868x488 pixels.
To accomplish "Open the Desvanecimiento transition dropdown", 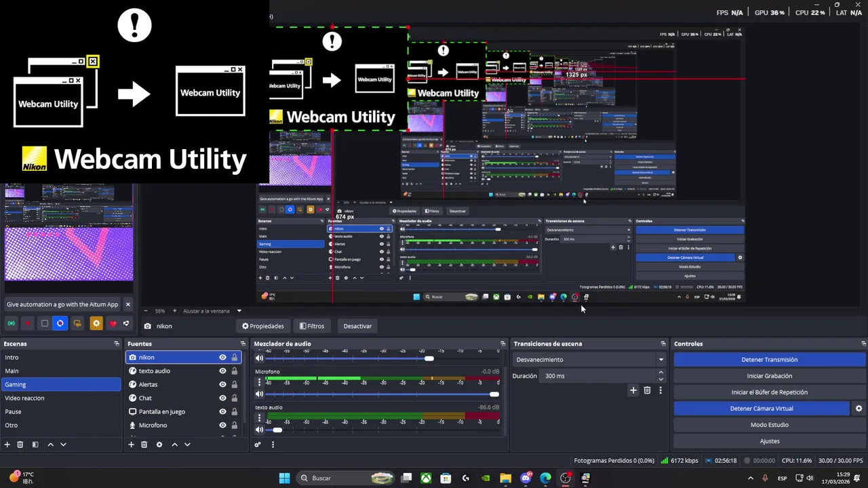I will tap(589, 360).
